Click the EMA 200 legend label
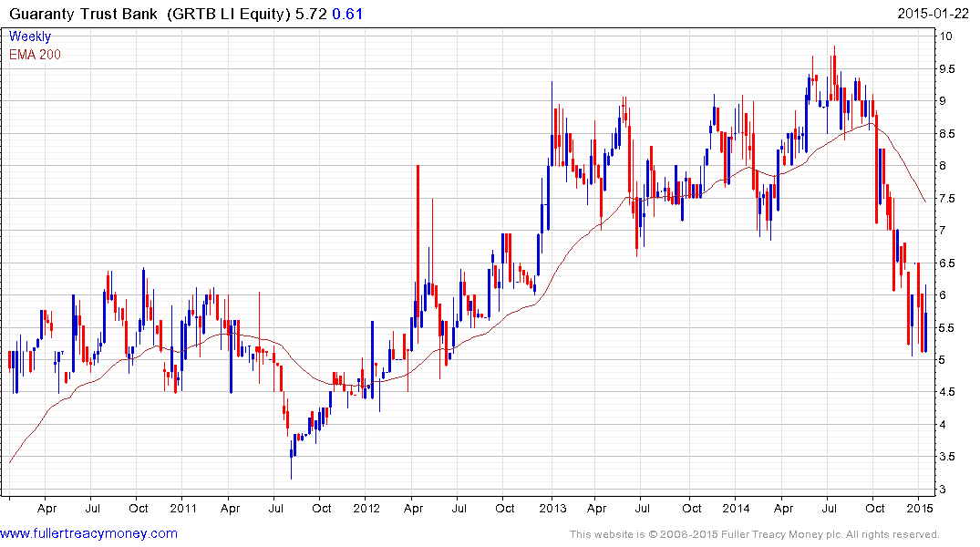The image size is (980, 547). click(x=35, y=55)
